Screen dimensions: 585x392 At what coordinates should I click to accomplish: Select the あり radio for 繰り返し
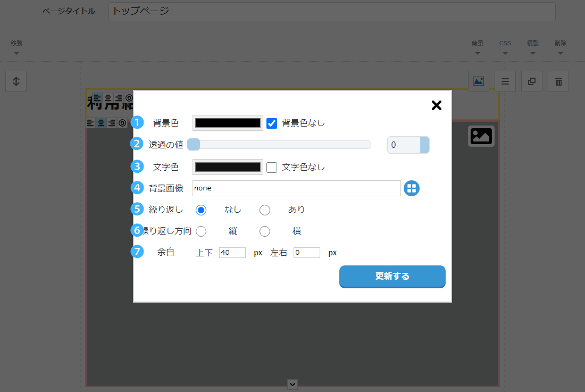265,210
